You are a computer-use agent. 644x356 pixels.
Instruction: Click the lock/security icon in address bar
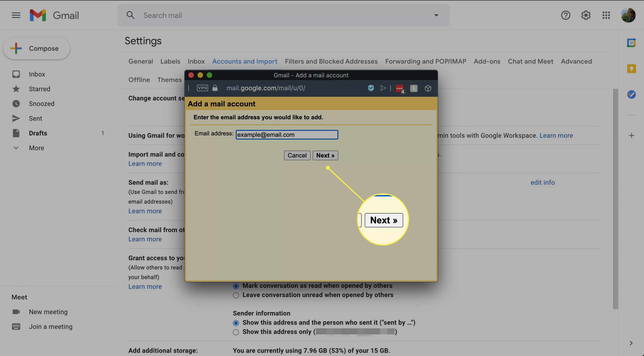pos(215,88)
